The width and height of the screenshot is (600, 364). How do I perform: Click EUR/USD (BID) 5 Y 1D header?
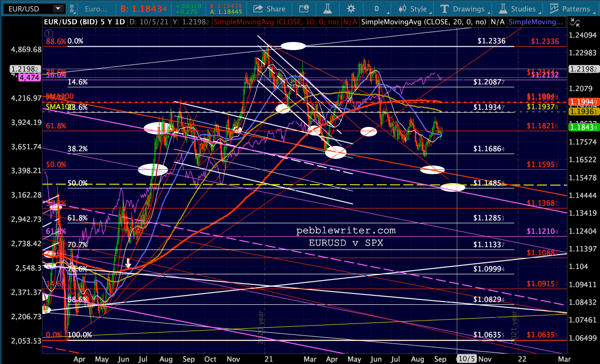(84, 22)
